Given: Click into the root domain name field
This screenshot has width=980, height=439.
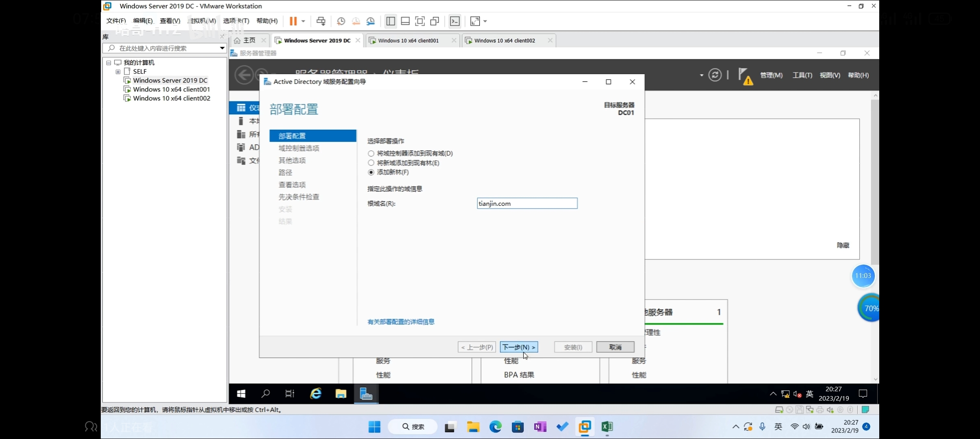Looking at the screenshot, I should (x=527, y=204).
